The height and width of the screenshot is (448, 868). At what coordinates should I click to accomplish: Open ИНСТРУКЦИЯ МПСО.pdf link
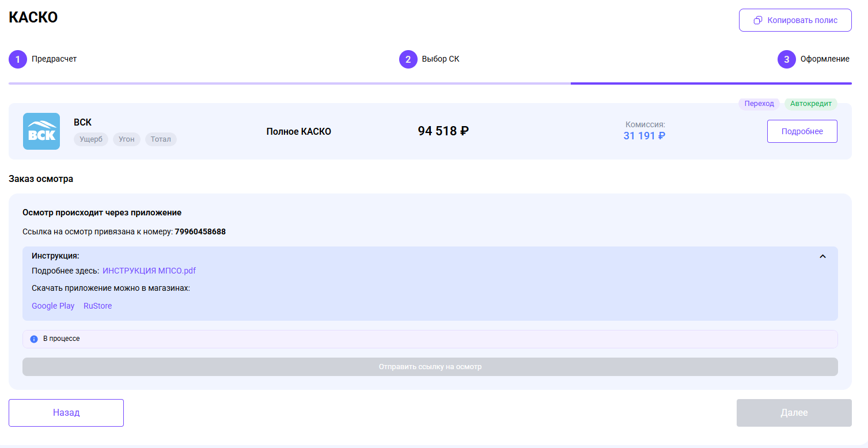(149, 271)
